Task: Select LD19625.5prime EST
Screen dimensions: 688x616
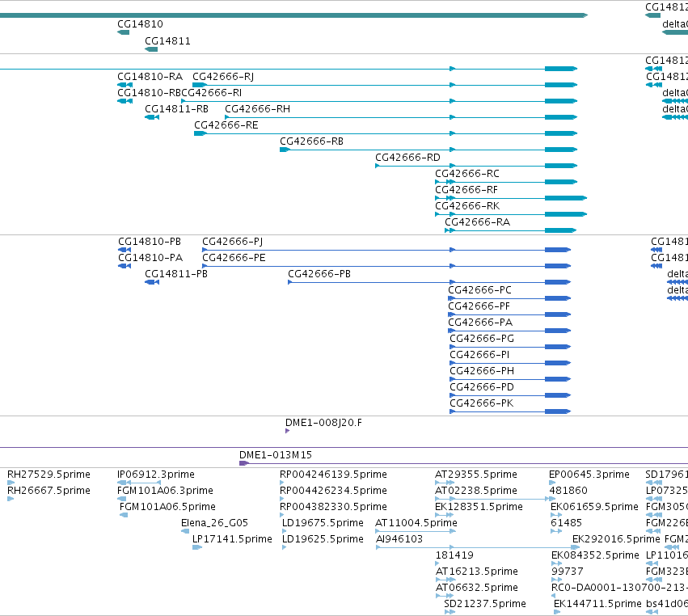Action: click(x=323, y=540)
